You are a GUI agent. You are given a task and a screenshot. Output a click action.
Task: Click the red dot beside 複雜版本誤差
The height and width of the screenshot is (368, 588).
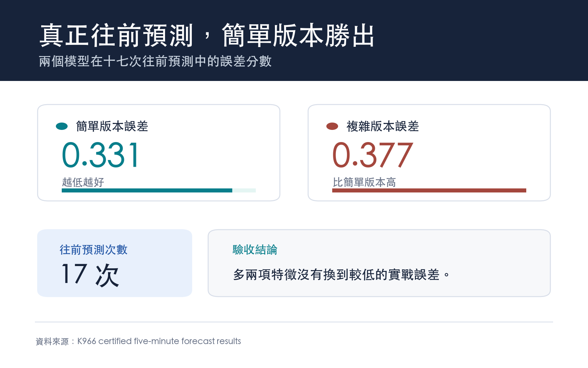(332, 126)
